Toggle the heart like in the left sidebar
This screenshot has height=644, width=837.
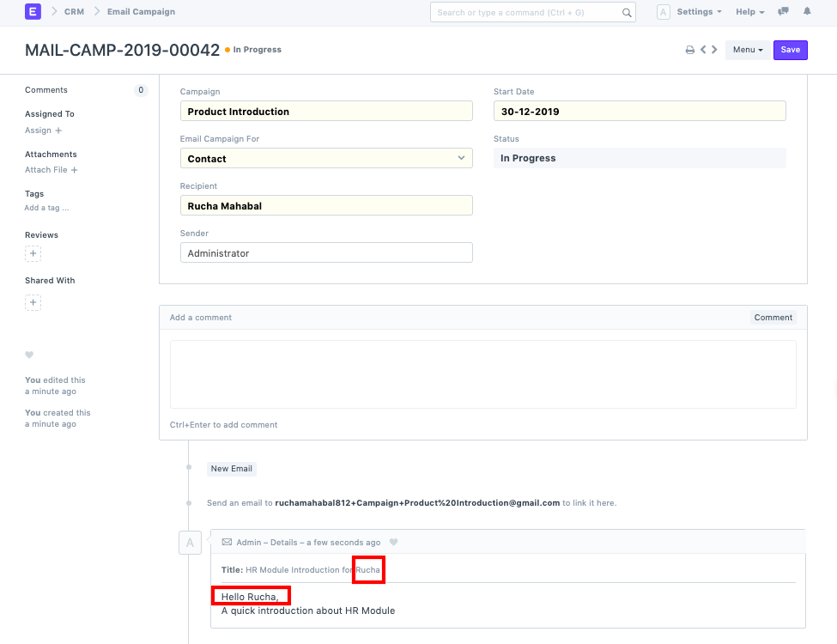29,355
